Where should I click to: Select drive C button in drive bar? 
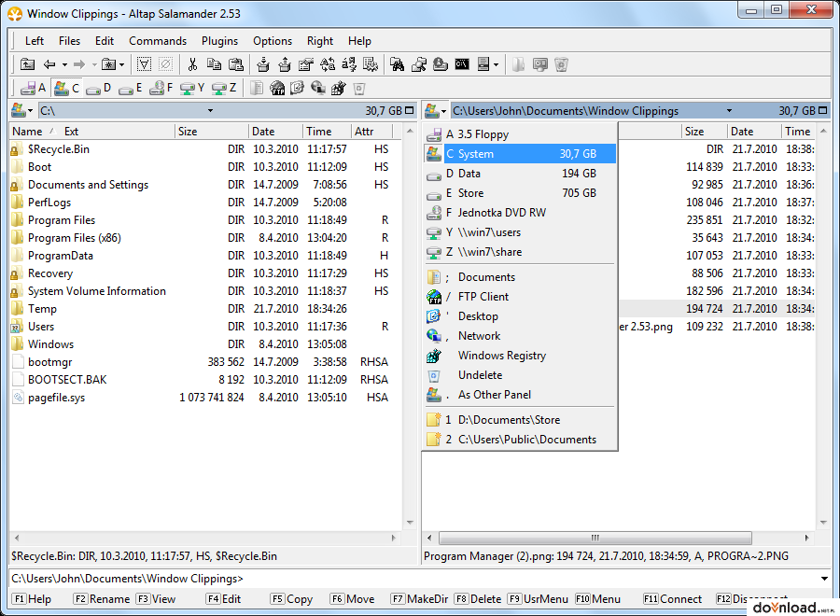[67, 89]
